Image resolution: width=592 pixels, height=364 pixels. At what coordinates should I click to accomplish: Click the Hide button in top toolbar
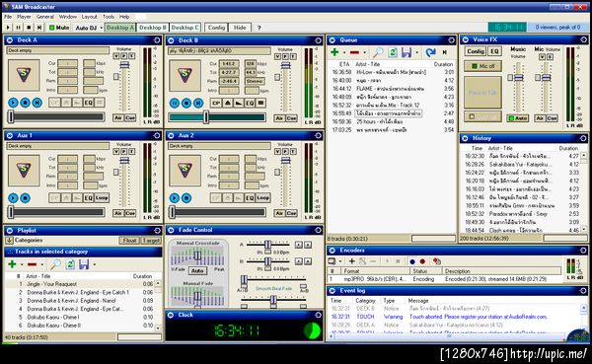[240, 28]
